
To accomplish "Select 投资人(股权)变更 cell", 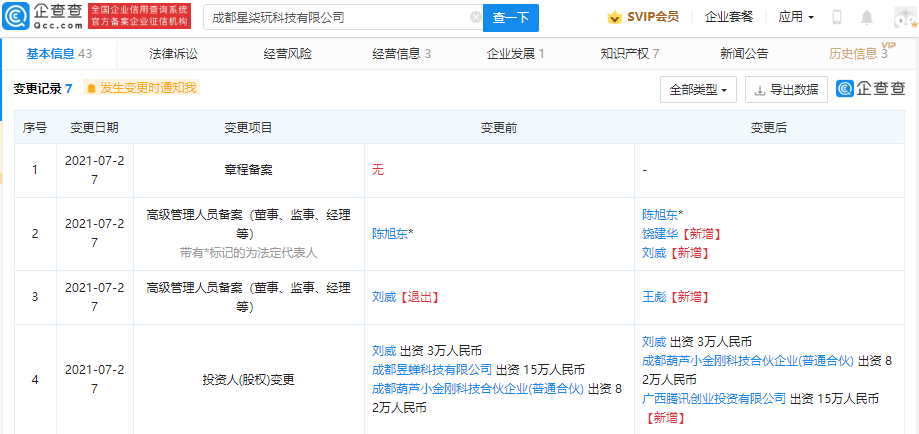I will 249,379.
